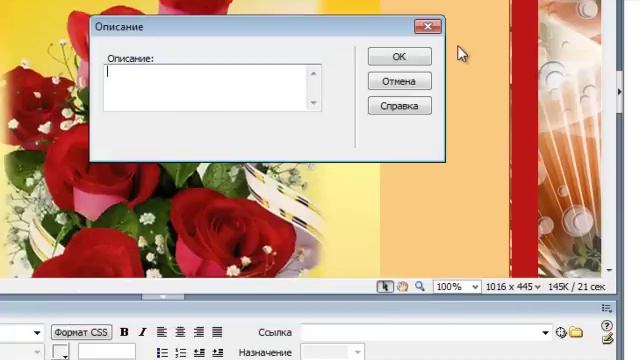Toggle italic formatting
Image resolution: width=640 pixels, height=360 pixels.
[x=142, y=332]
